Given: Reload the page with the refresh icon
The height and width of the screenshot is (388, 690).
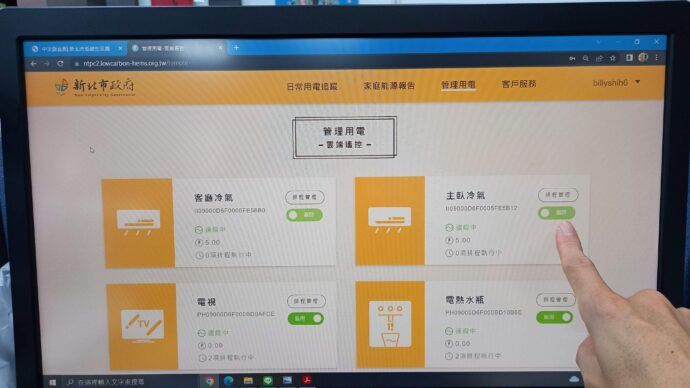Looking at the screenshot, I should click(x=60, y=64).
